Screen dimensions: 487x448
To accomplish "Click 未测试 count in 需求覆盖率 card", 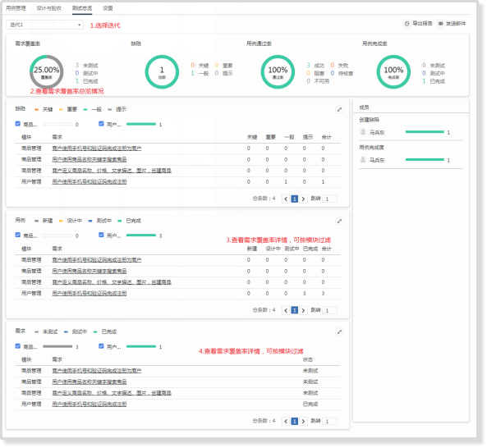I will coord(76,65).
